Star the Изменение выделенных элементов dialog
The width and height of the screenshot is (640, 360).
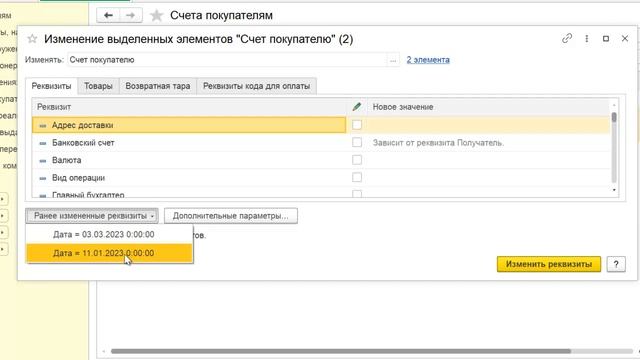click(x=32, y=39)
